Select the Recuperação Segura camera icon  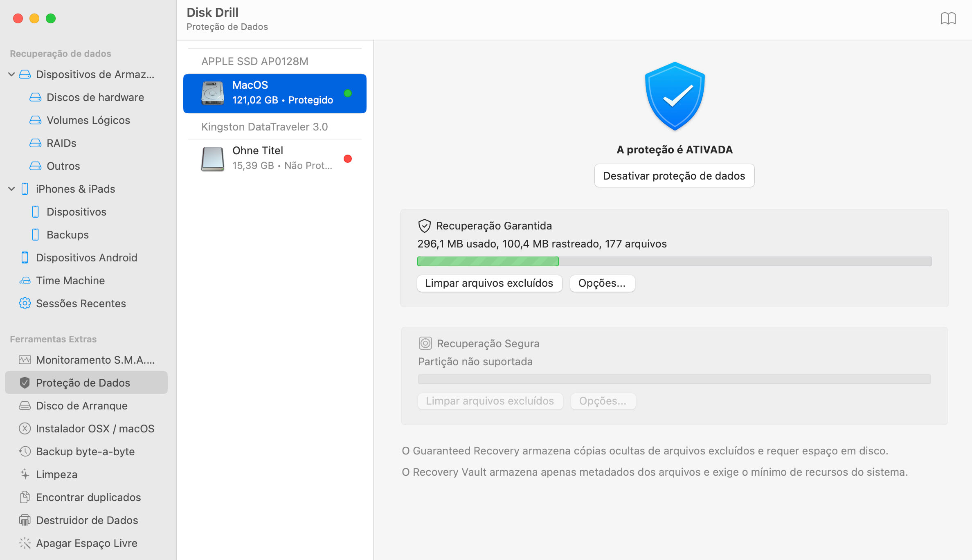pyautogui.click(x=423, y=343)
